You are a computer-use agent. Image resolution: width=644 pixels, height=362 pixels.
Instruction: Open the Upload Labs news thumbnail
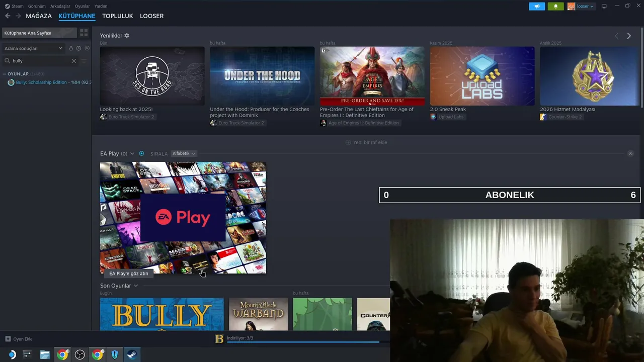482,76
